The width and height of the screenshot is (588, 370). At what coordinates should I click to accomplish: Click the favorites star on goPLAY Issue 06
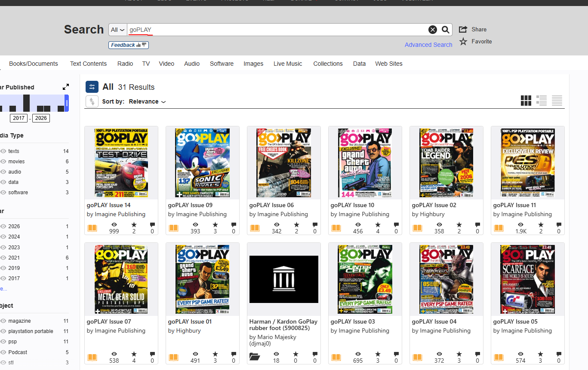(x=296, y=225)
